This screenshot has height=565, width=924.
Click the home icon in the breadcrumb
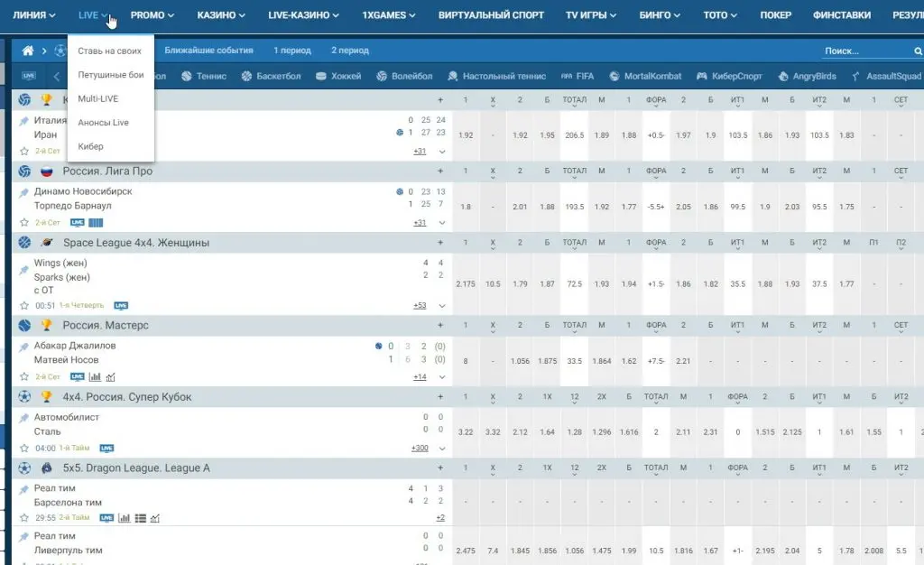point(28,51)
